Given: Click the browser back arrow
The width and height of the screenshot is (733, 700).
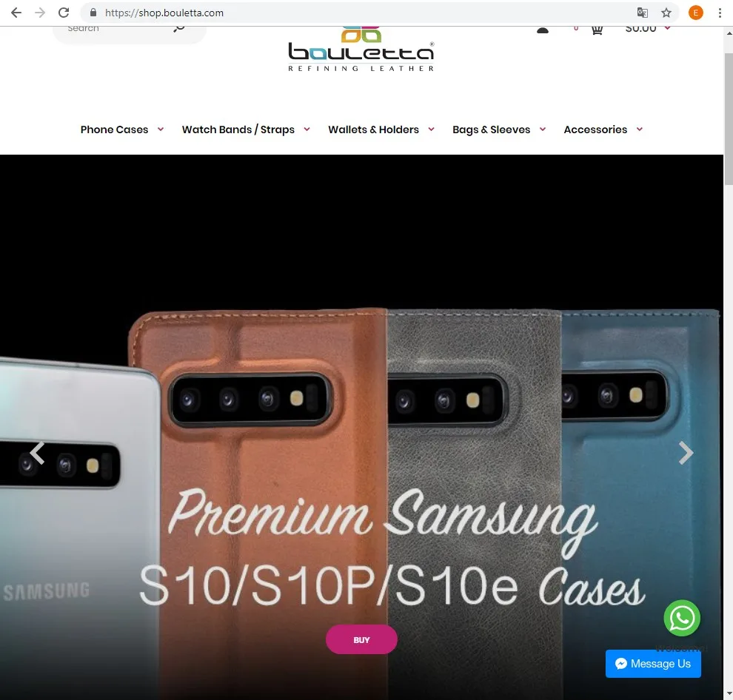Looking at the screenshot, I should [16, 13].
